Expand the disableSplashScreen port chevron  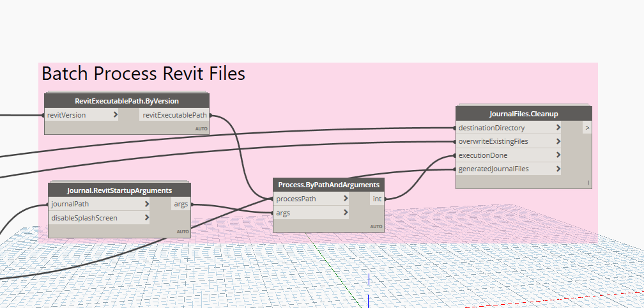(x=147, y=218)
